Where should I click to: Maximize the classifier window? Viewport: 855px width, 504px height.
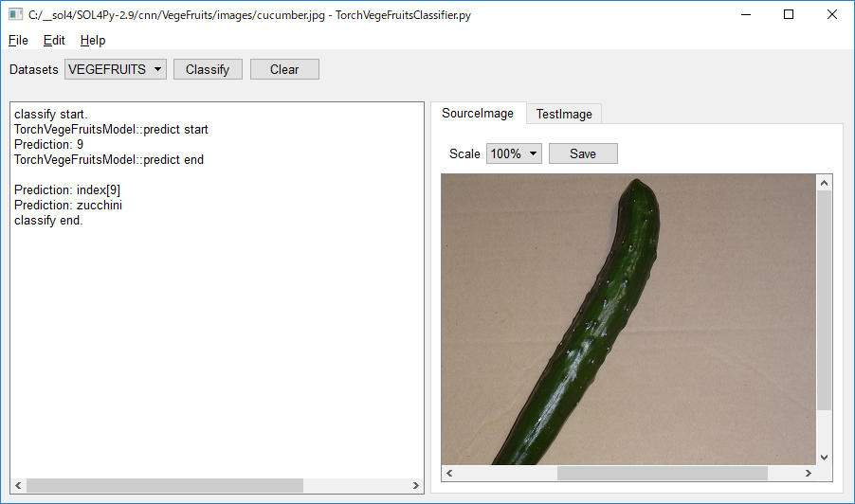click(x=789, y=15)
